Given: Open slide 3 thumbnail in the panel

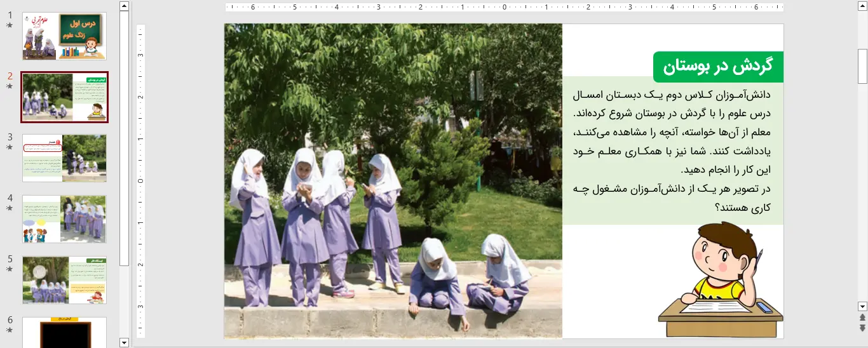Looking at the screenshot, I should point(64,158).
